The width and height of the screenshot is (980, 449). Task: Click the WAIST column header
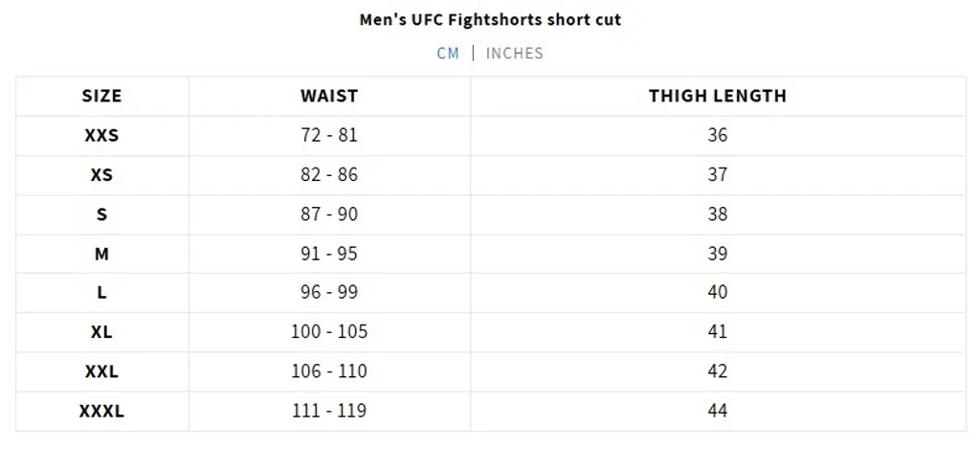click(x=329, y=96)
